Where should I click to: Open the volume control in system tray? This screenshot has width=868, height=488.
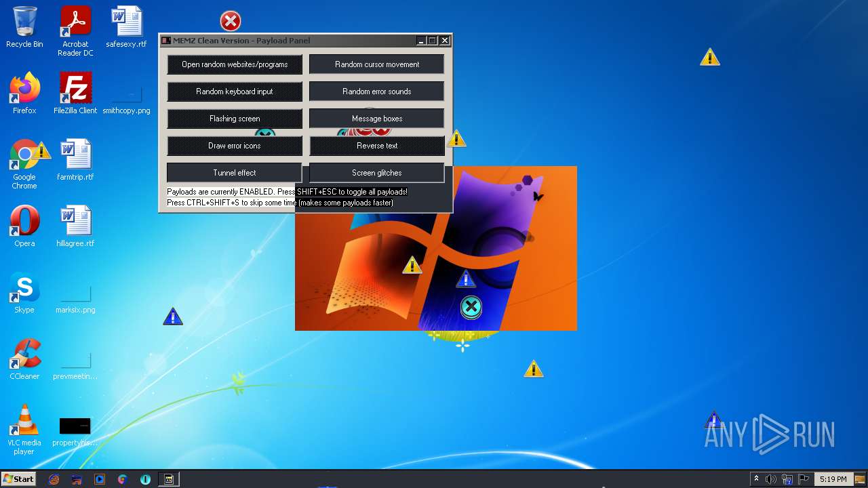click(x=771, y=479)
